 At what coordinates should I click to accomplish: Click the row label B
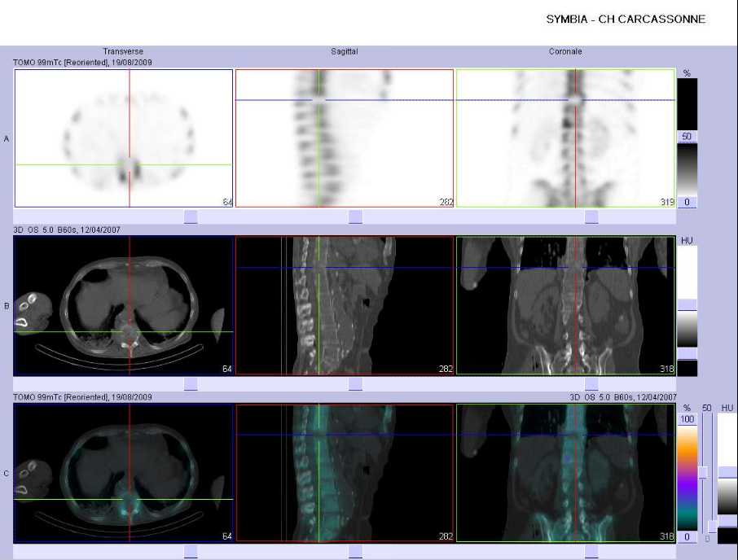pos(7,306)
